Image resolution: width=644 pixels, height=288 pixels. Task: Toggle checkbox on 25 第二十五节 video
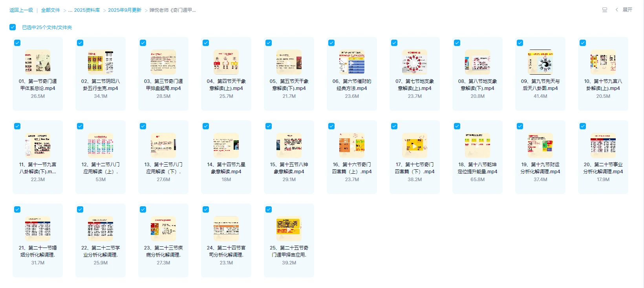coord(269,209)
